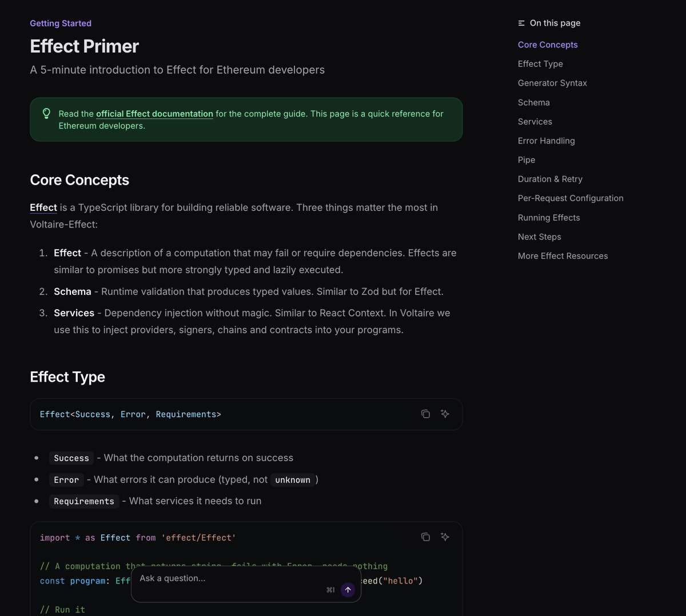The width and height of the screenshot is (686, 616).
Task: Go to More Effect Resources section
Action: (563, 256)
